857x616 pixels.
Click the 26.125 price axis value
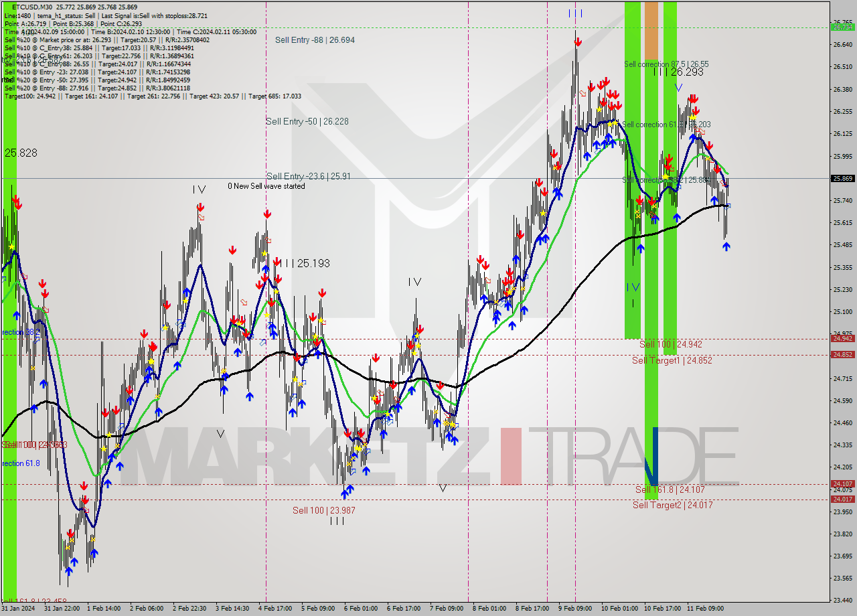(x=842, y=134)
